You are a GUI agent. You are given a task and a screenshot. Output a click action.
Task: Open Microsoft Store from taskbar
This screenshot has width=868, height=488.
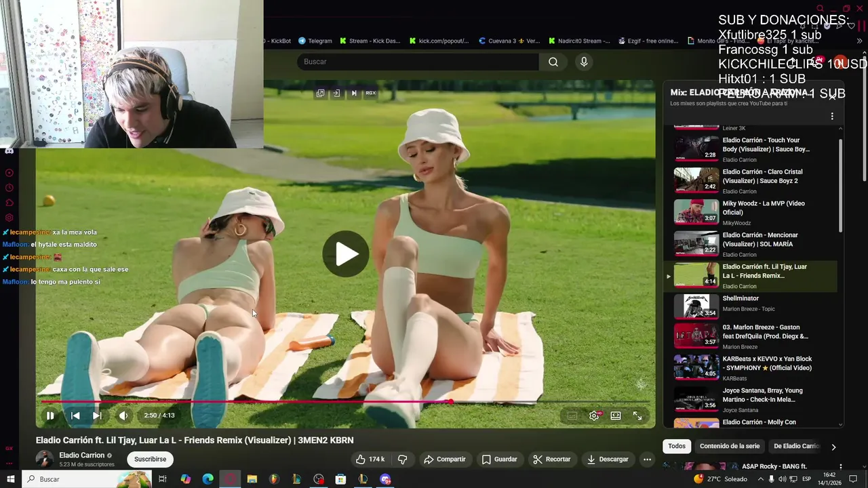pyautogui.click(x=340, y=479)
